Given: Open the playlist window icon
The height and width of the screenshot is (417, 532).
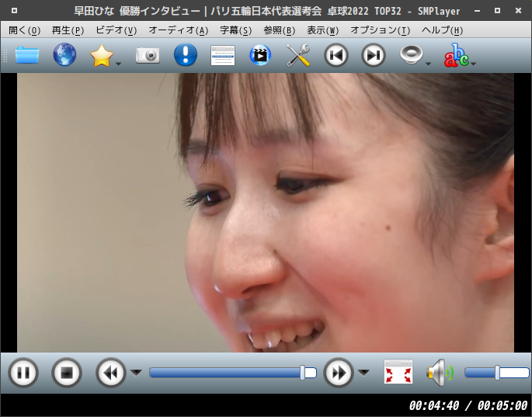Looking at the screenshot, I should pyautogui.click(x=223, y=55).
